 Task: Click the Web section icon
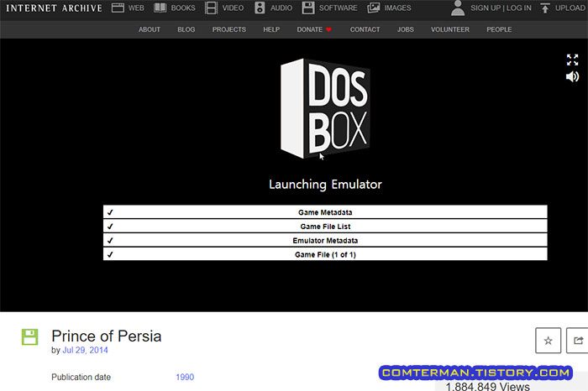point(118,8)
